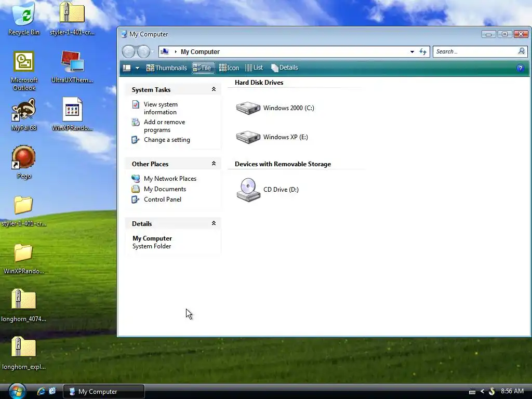The height and width of the screenshot is (399, 532).
Task: Switch to Icon view
Action: tap(229, 68)
